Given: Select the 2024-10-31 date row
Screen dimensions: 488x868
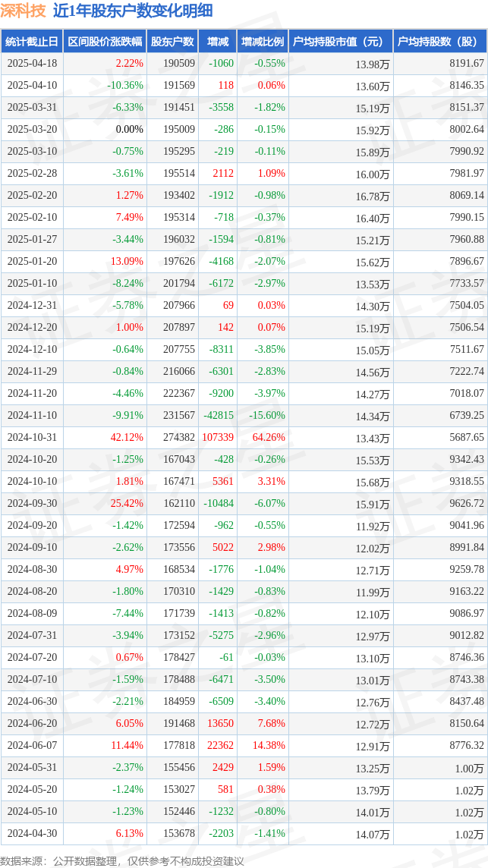Looking at the screenshot, I should (x=244, y=437).
